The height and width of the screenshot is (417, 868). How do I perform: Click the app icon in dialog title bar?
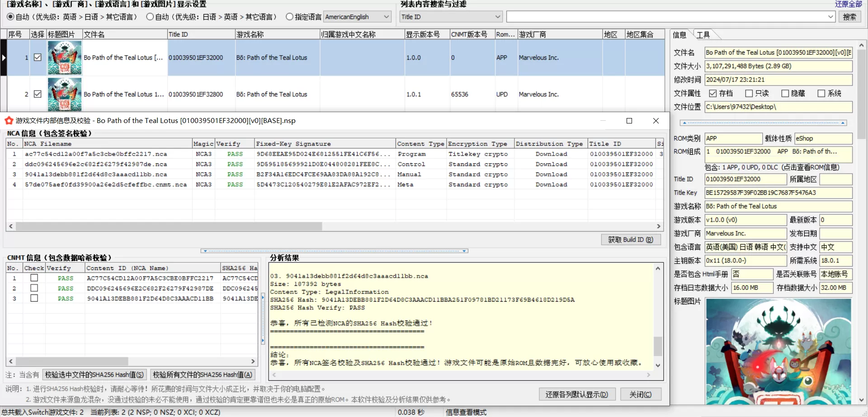pyautogui.click(x=9, y=121)
